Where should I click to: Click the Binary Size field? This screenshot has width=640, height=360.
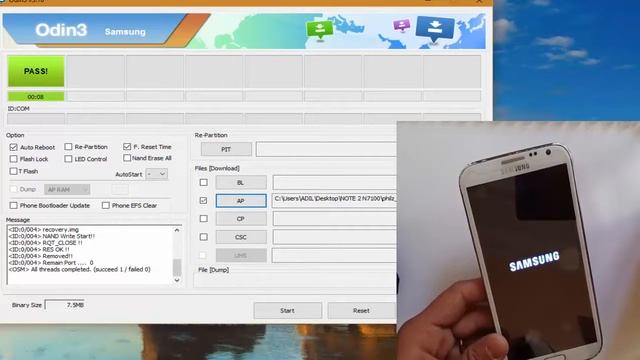point(65,305)
